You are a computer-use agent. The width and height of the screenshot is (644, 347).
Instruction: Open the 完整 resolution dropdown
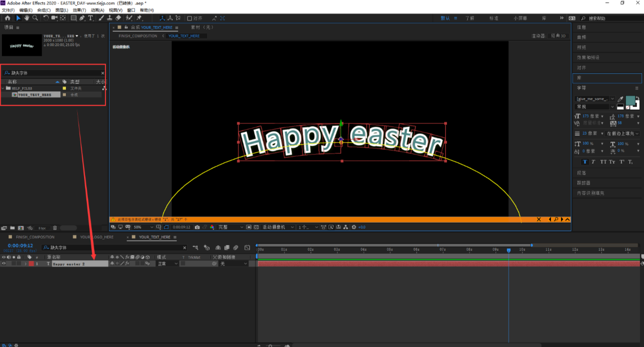(x=231, y=227)
